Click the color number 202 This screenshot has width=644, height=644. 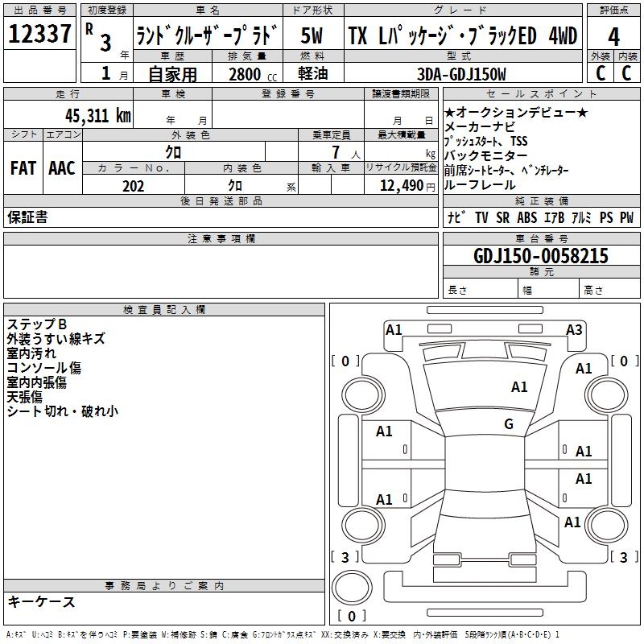[x=133, y=186]
